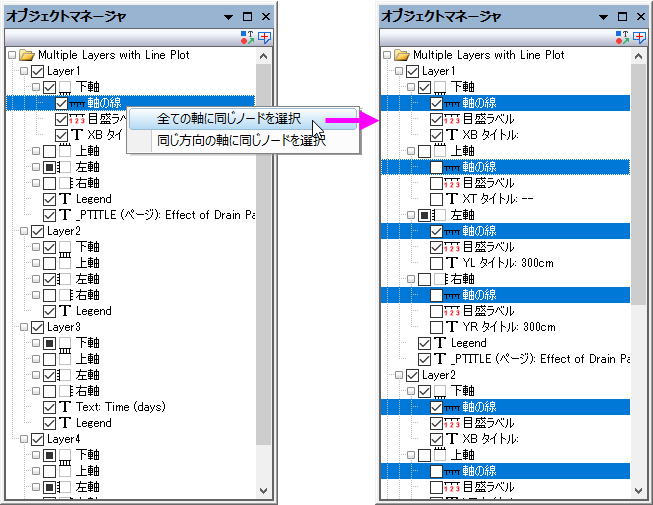Collapse Layer2 expander in left panel
Image resolution: width=653 pixels, height=505 pixels.
[x=24, y=231]
